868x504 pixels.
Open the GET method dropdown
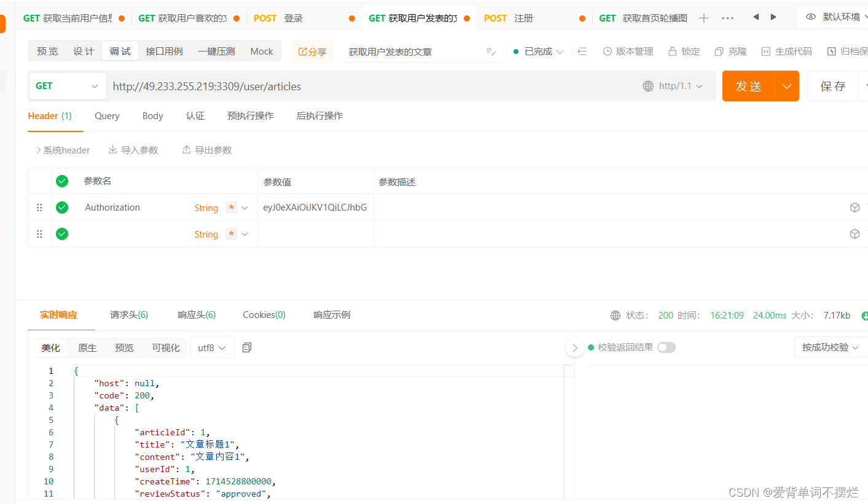tap(67, 86)
